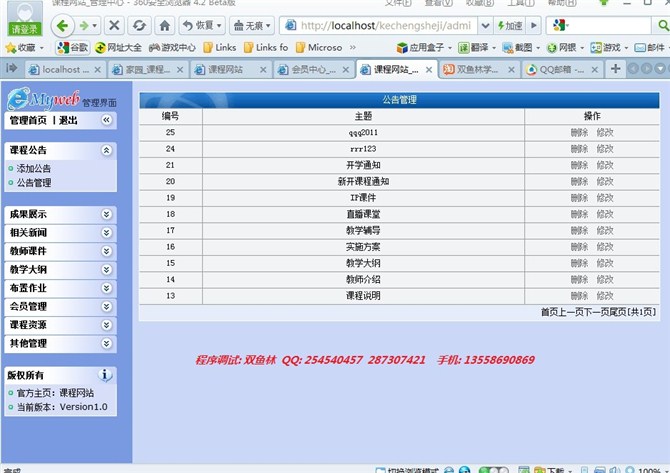This screenshot has height=473, width=670.
Task: Open the 游戏 games toolbar item
Action: click(608, 47)
